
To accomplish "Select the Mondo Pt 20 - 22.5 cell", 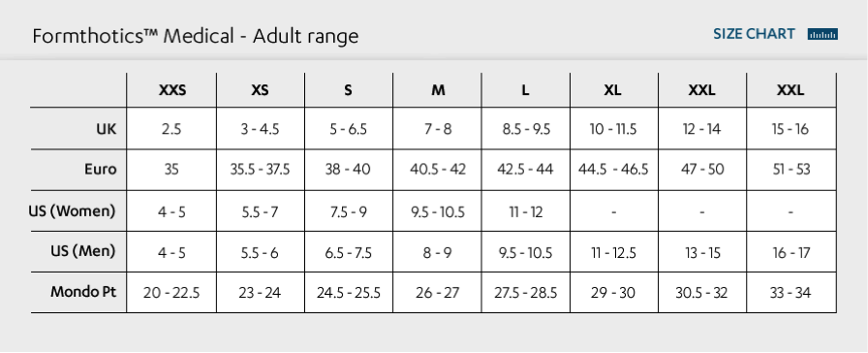I will coord(171,293).
